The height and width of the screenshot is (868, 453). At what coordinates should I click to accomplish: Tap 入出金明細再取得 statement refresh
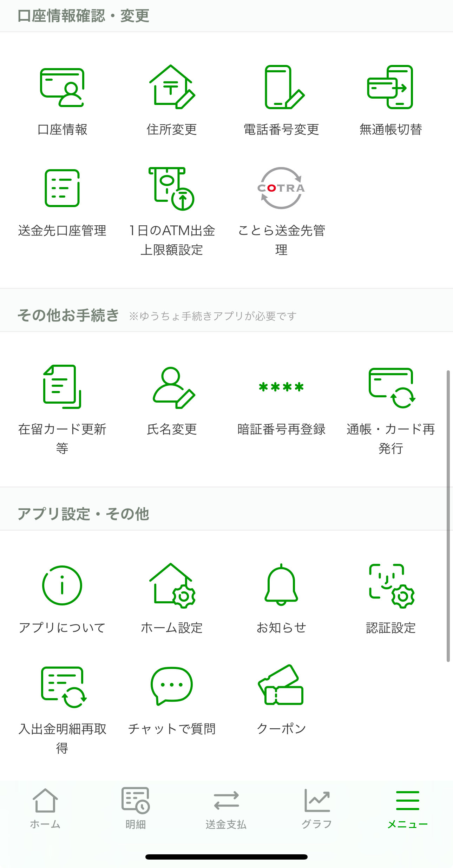[x=62, y=687]
